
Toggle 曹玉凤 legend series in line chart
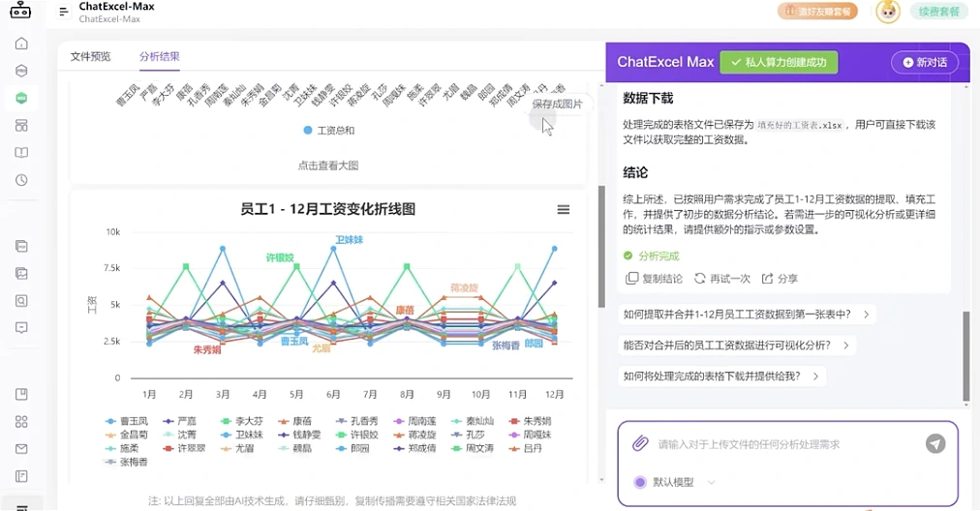click(x=127, y=421)
